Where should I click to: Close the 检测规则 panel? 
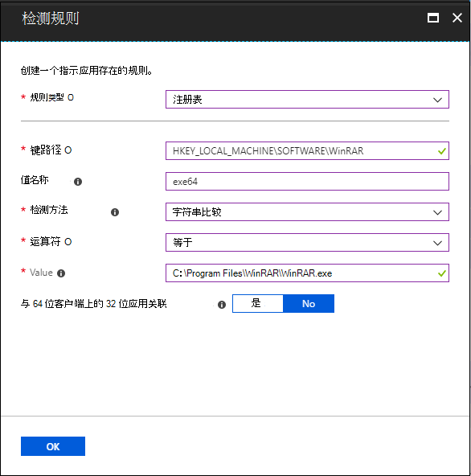(457, 18)
